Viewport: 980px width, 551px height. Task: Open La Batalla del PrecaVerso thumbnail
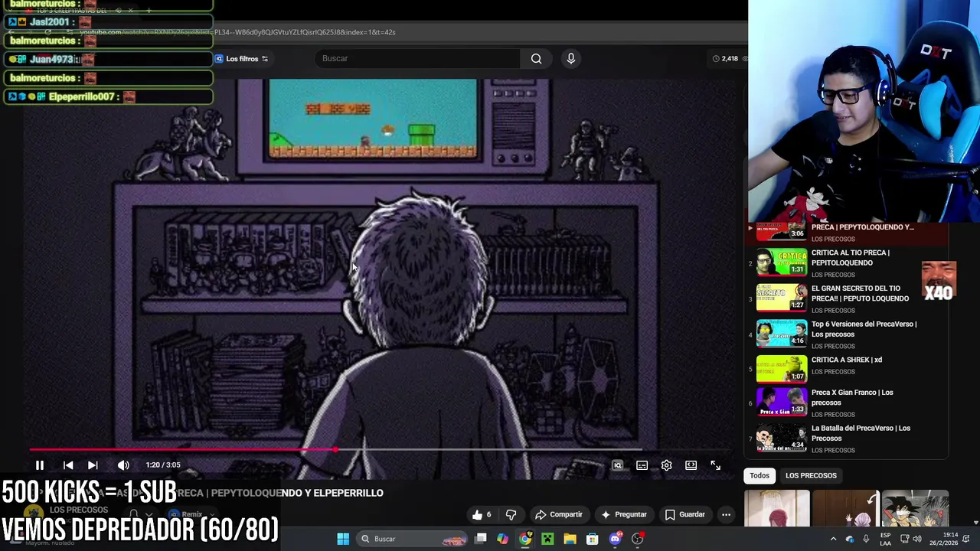tap(782, 438)
